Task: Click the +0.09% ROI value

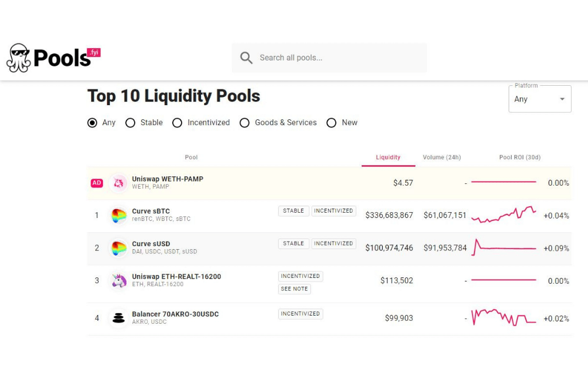Action: click(x=556, y=249)
